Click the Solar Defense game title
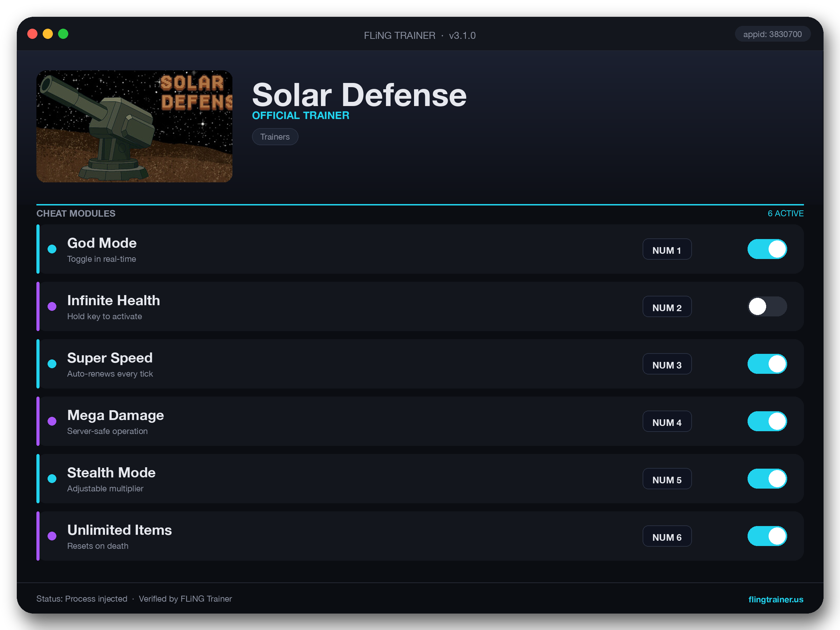This screenshot has height=630, width=840. coord(359,95)
